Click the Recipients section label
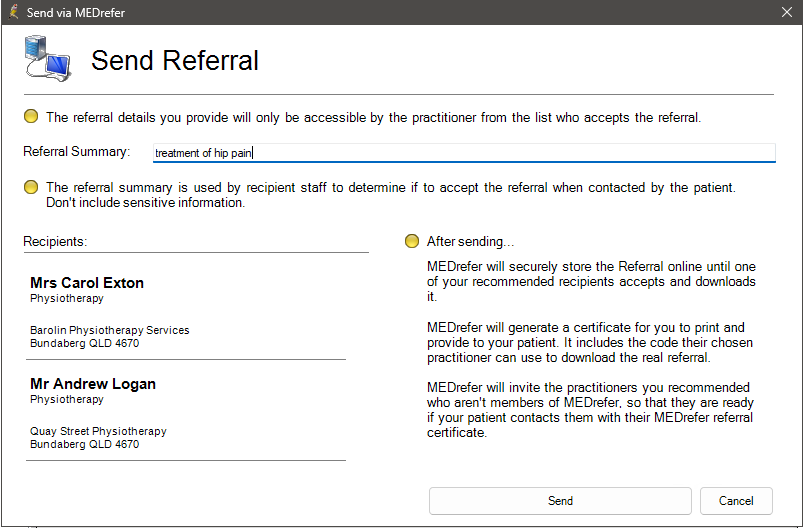This screenshot has width=803, height=528. click(55, 241)
